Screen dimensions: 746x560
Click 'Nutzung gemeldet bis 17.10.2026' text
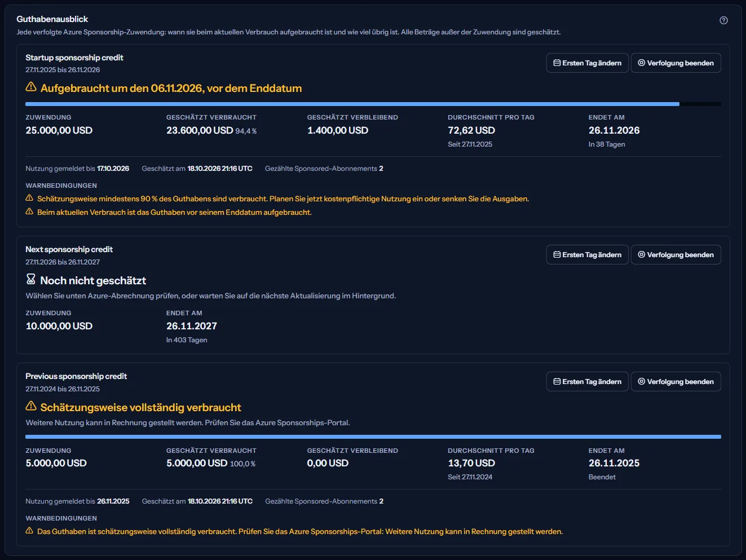pyautogui.click(x=77, y=169)
